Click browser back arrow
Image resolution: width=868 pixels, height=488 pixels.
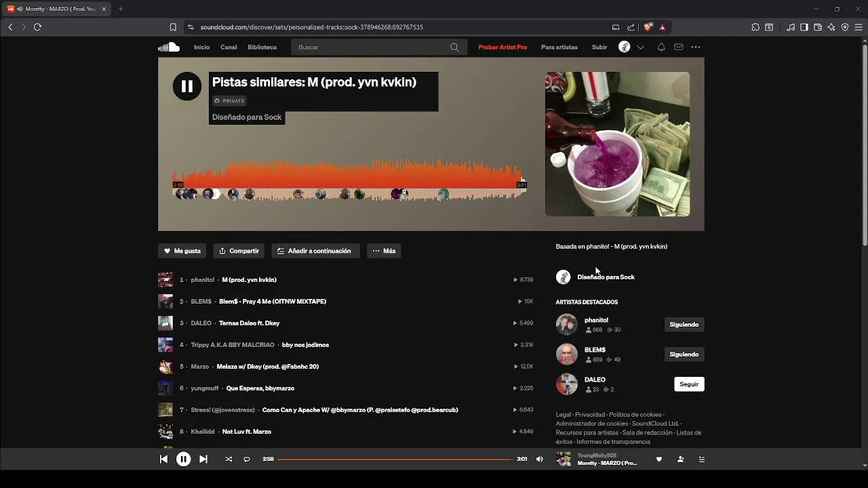click(10, 27)
